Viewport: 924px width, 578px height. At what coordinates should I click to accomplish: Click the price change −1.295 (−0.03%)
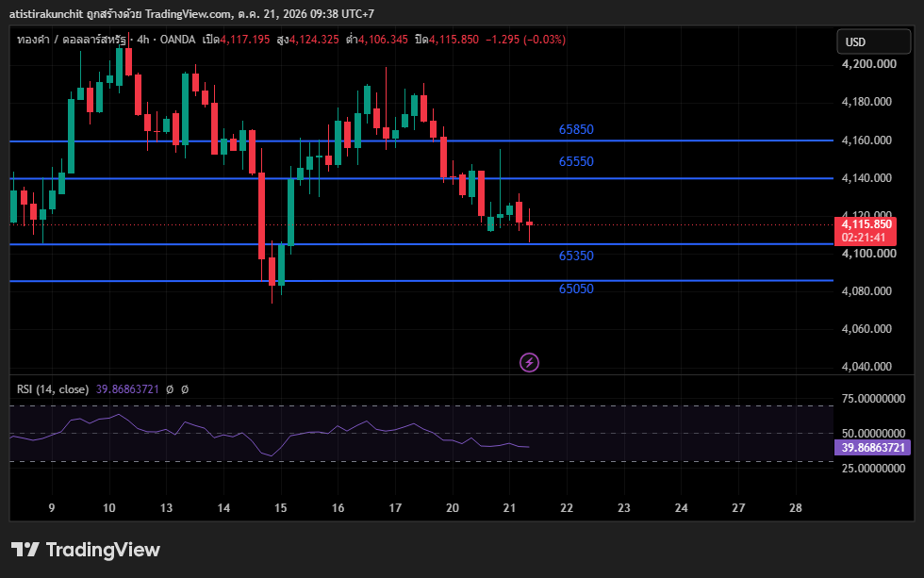point(526,40)
